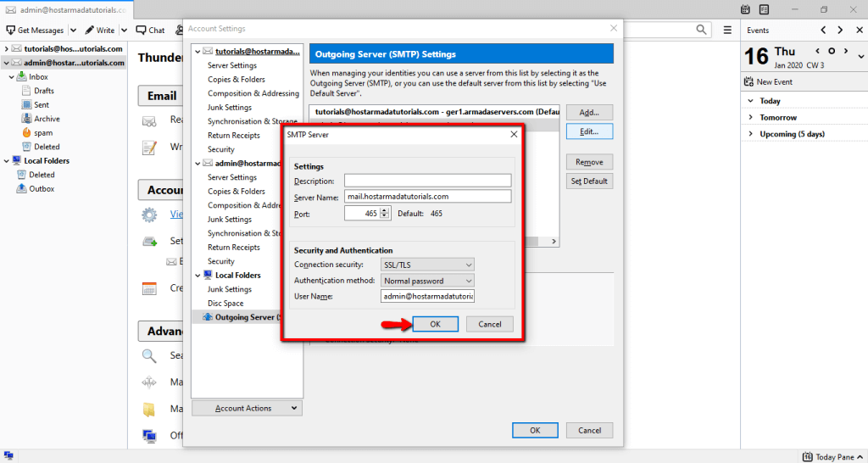Open Disc Space settings
This screenshot has width=868, height=463.
point(225,303)
